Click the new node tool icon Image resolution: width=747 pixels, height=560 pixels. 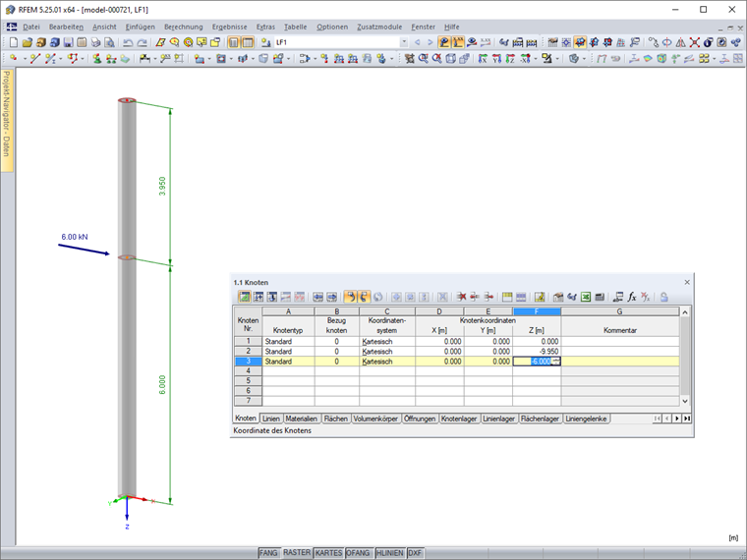point(14,59)
